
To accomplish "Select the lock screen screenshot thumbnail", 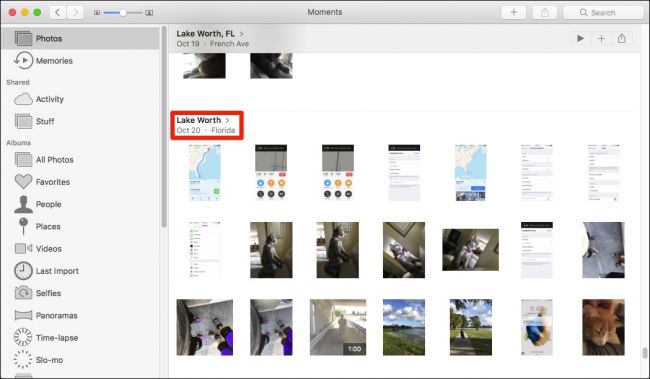I will (537, 327).
